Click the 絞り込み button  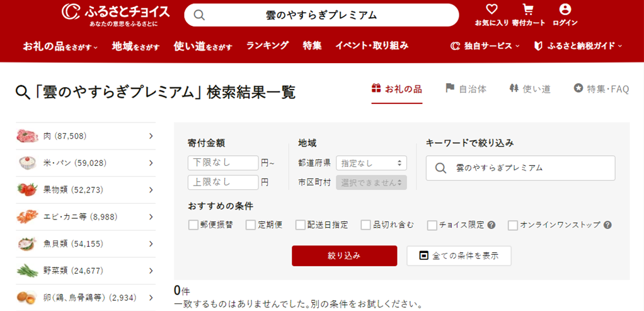[345, 256]
